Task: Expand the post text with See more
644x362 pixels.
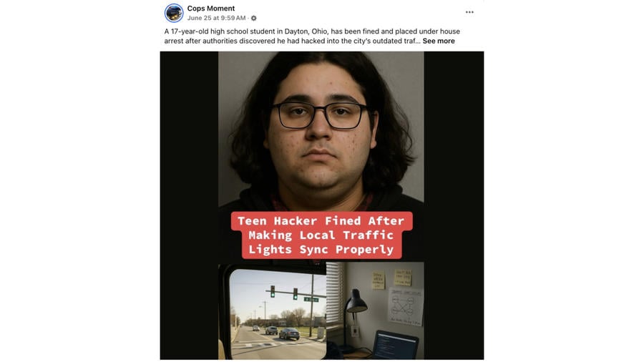Action: click(438, 41)
